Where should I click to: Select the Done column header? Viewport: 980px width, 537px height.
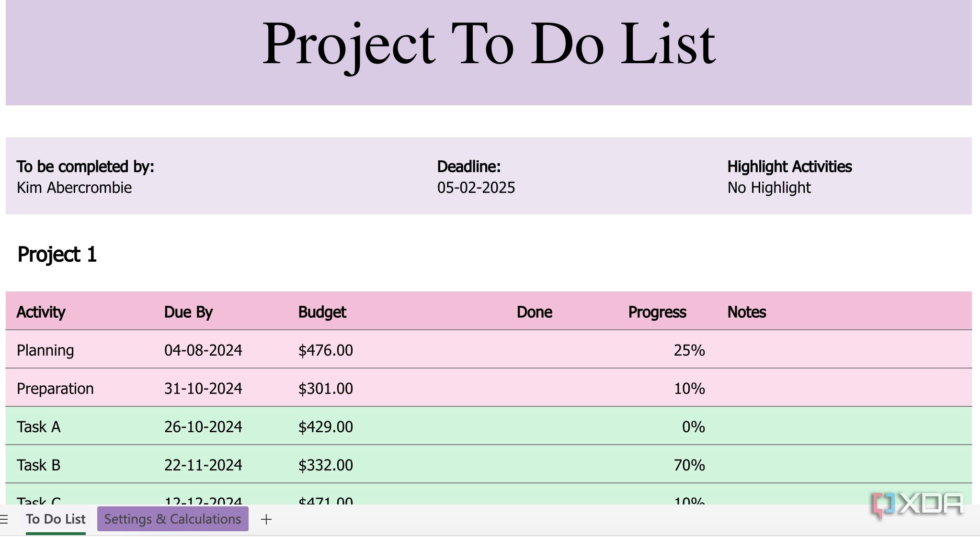pyautogui.click(x=534, y=312)
